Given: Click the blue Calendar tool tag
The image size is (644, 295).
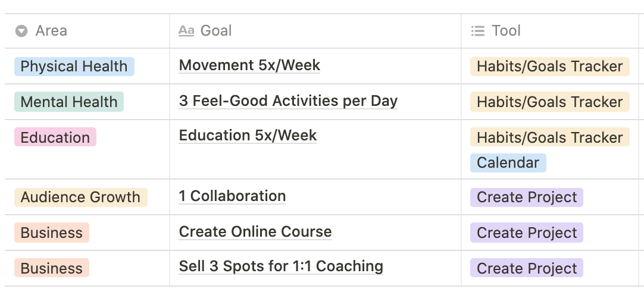Looking at the screenshot, I should [508, 163].
